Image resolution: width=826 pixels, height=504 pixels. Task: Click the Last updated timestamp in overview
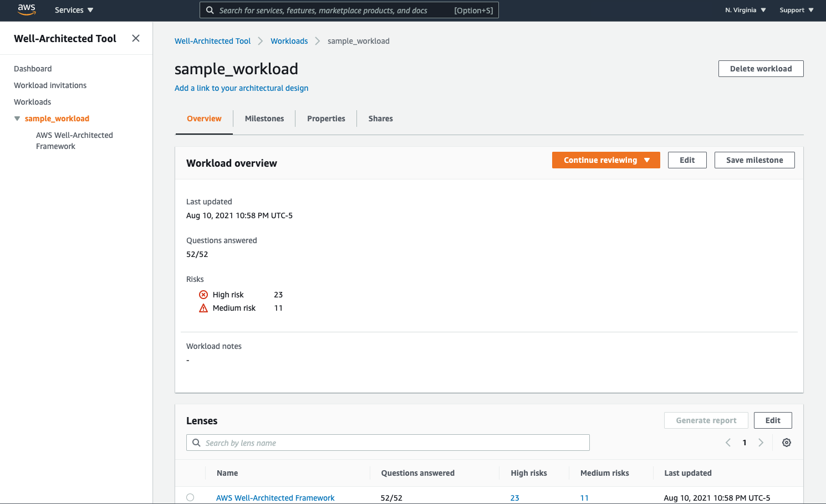[239, 215]
